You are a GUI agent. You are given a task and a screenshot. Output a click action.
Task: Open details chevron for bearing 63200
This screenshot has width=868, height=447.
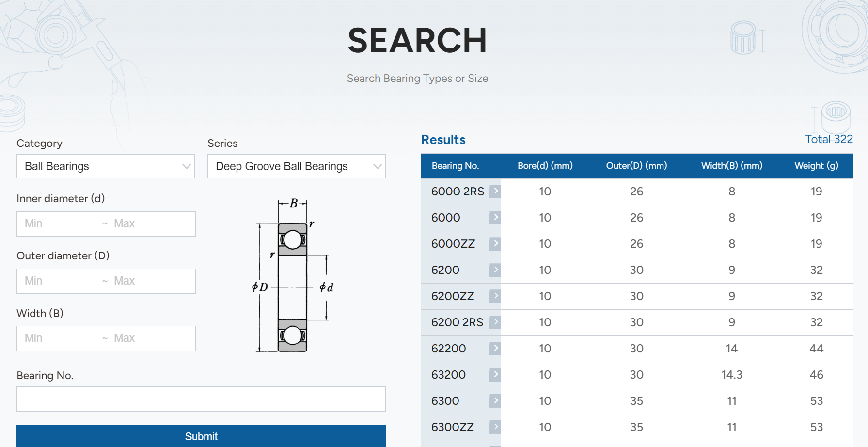click(x=495, y=374)
